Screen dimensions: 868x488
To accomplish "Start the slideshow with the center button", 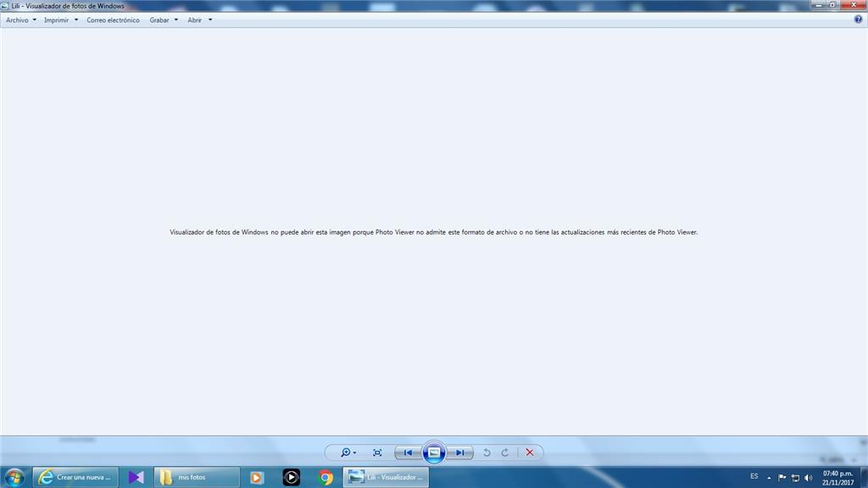I will pyautogui.click(x=434, y=452).
